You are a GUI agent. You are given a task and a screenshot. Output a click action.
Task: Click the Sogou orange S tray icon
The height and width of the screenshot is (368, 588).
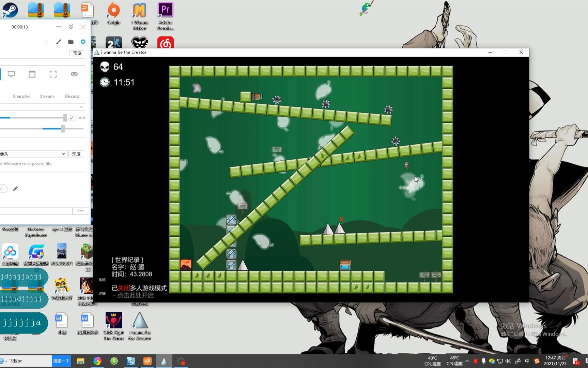[537, 361]
